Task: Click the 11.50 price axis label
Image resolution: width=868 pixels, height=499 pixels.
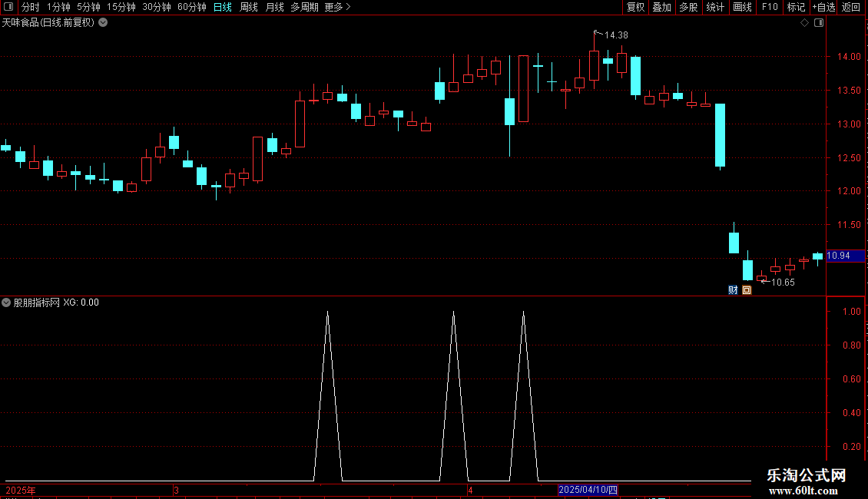Action: [849, 225]
